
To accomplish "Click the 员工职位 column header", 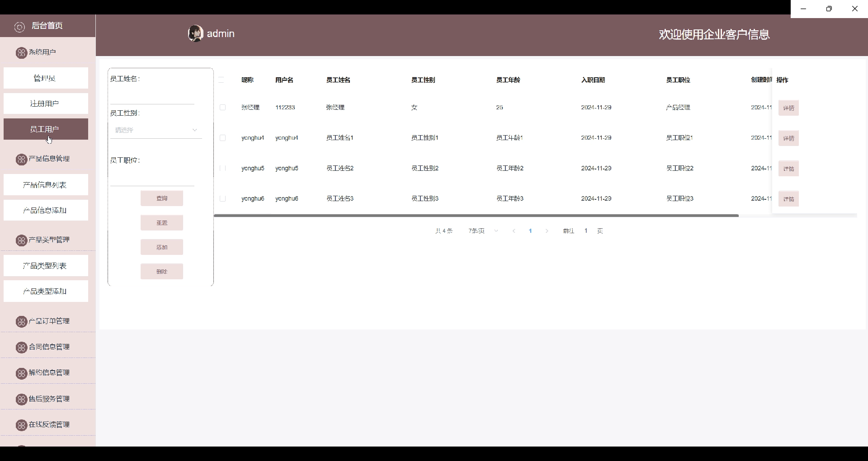I will click(x=678, y=80).
